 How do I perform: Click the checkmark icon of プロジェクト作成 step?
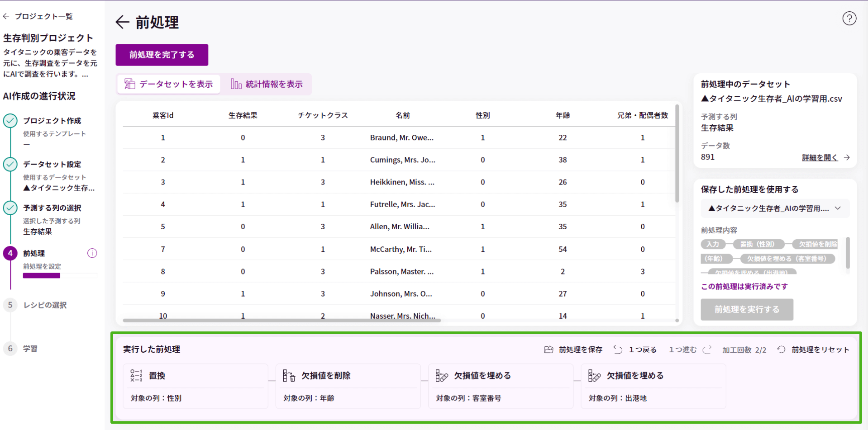click(10, 121)
